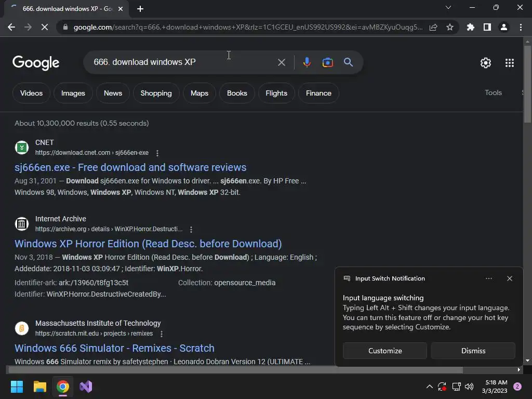
Task: Open the sj666en.exe CNET result
Action: click(130, 167)
